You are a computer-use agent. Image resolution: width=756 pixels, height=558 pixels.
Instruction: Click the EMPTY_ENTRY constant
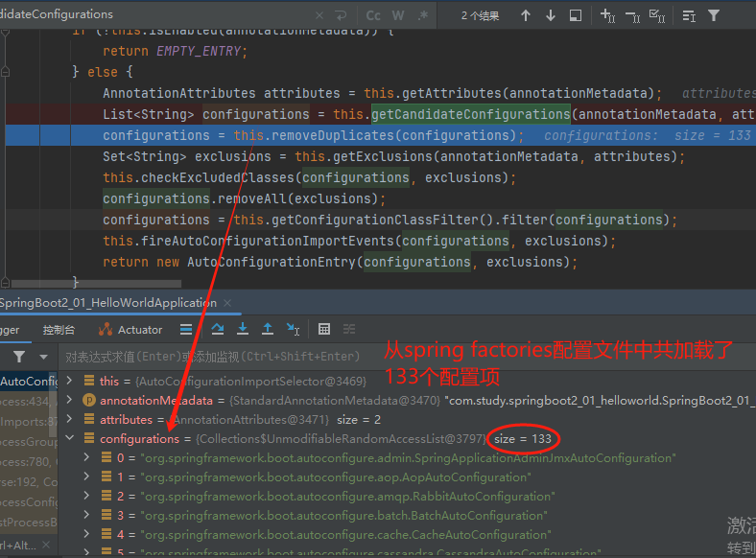point(199,51)
